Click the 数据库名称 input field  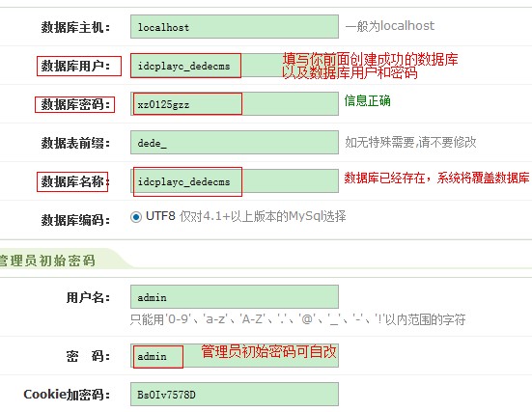coord(235,181)
